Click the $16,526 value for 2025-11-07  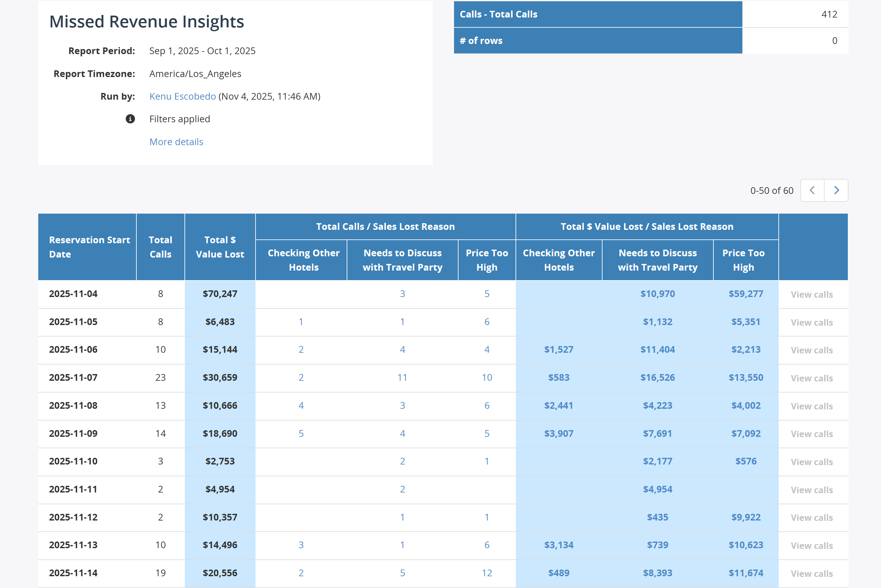658,378
